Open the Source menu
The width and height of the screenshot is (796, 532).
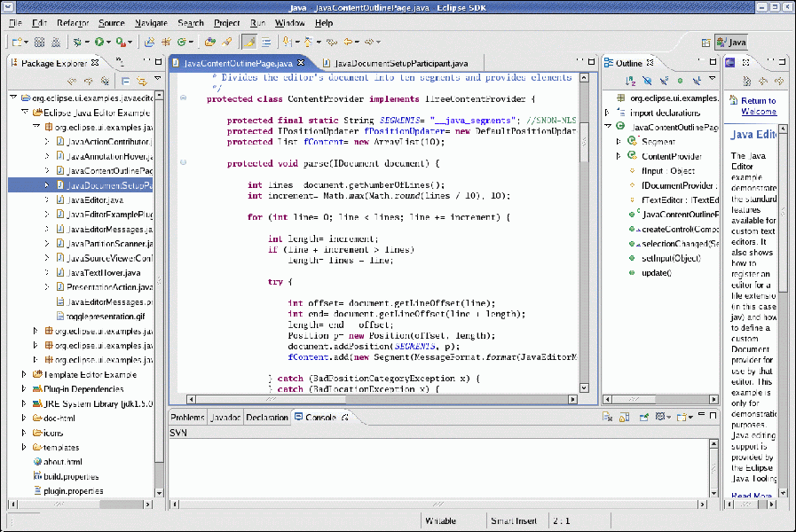tap(111, 23)
